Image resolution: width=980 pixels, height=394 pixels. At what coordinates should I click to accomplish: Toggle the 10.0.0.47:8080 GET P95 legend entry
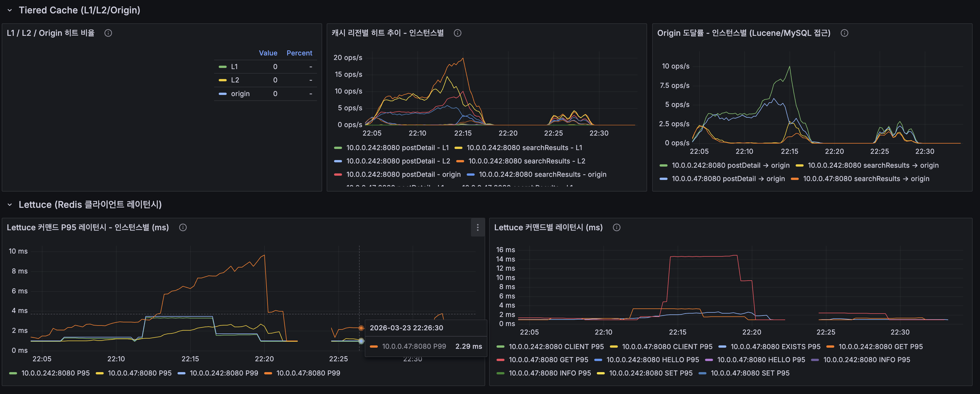pos(549,359)
